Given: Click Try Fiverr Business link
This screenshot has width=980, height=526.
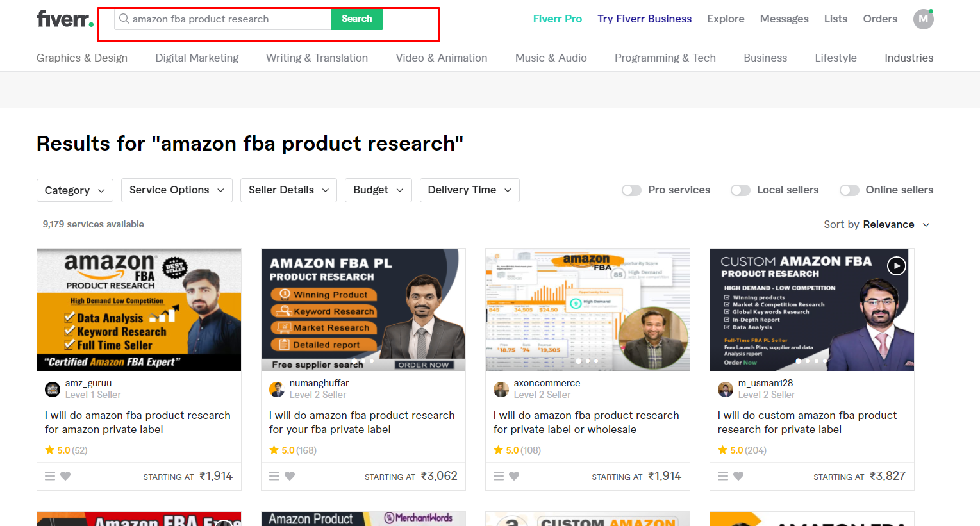Looking at the screenshot, I should pyautogui.click(x=645, y=19).
